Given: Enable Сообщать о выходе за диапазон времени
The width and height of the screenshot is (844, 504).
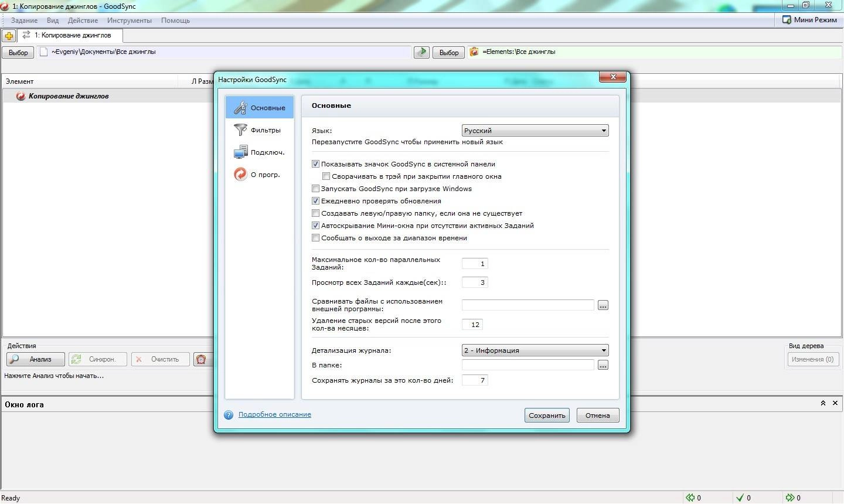Looking at the screenshot, I should (x=315, y=238).
